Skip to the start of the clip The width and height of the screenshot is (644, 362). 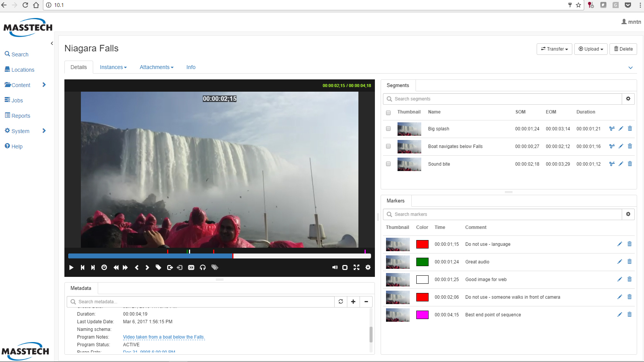click(x=82, y=267)
